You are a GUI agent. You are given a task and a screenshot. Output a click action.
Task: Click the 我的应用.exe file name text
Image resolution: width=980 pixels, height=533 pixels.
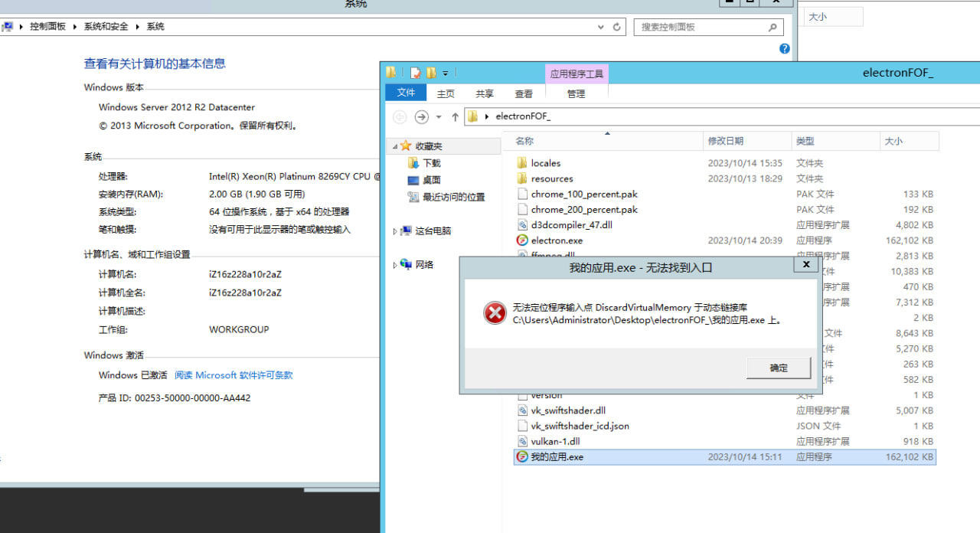557,457
